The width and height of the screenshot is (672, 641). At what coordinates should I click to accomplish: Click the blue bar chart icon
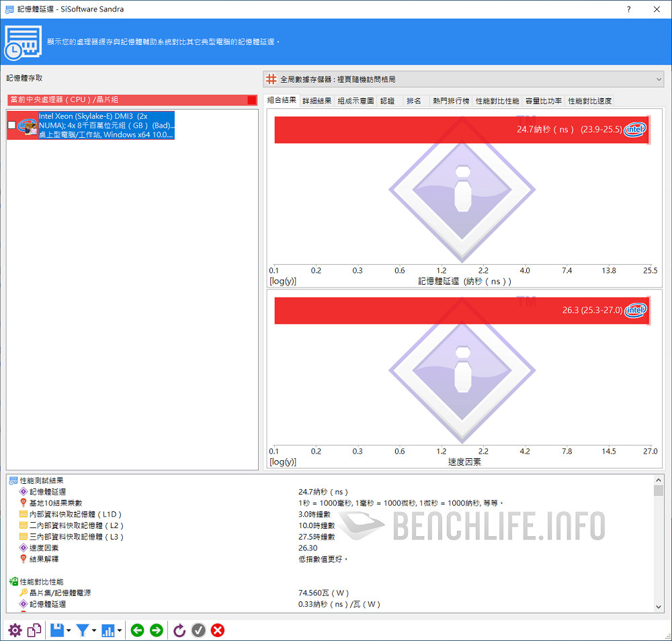(108, 630)
